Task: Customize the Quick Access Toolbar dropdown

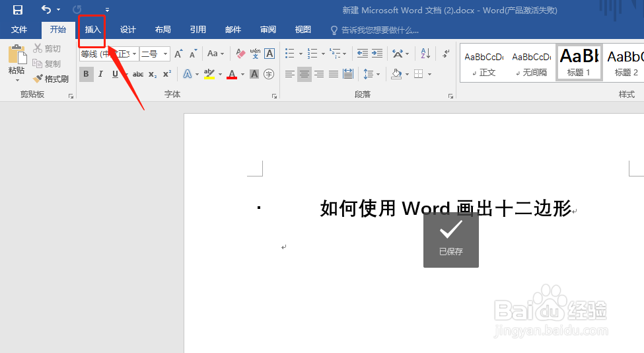Action: [x=107, y=9]
